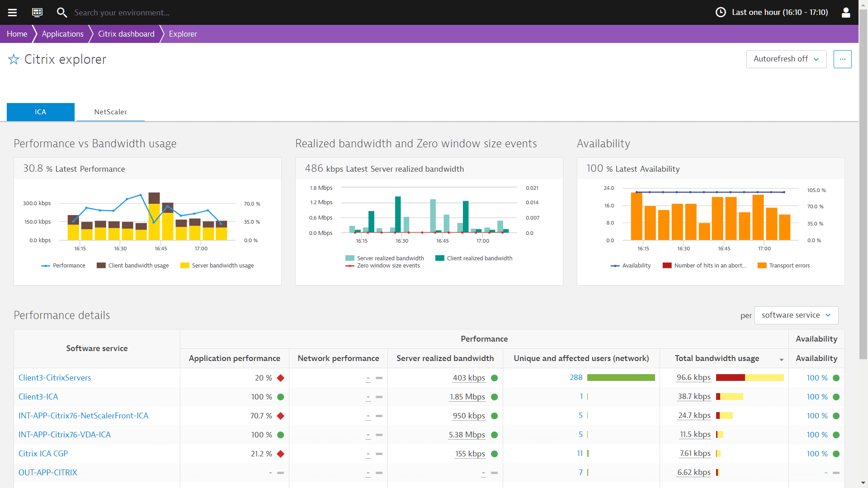Open the user account icon
The image size is (868, 488).
point(846,12)
